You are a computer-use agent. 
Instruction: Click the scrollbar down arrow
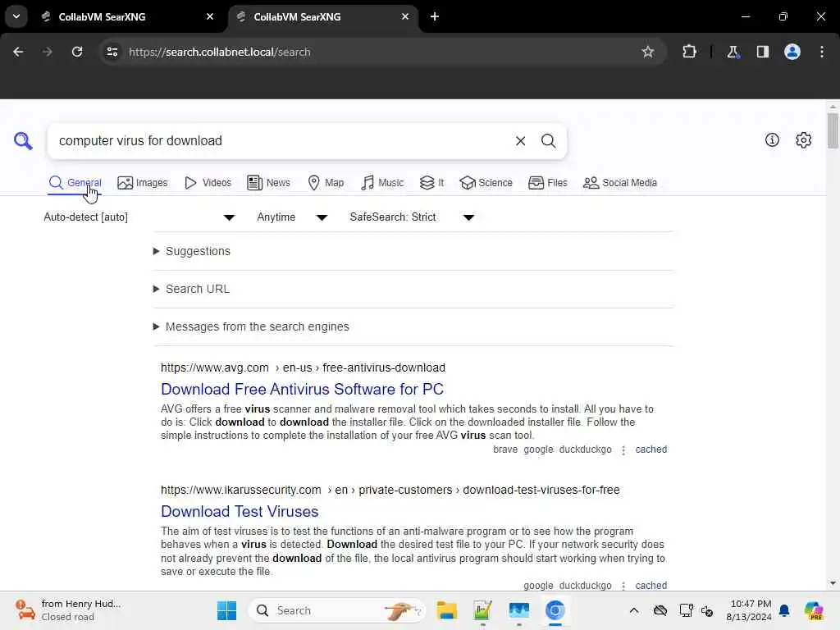tap(832, 583)
